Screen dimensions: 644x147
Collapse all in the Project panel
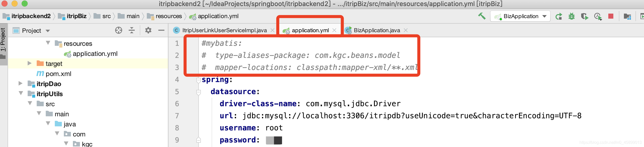[132, 30]
